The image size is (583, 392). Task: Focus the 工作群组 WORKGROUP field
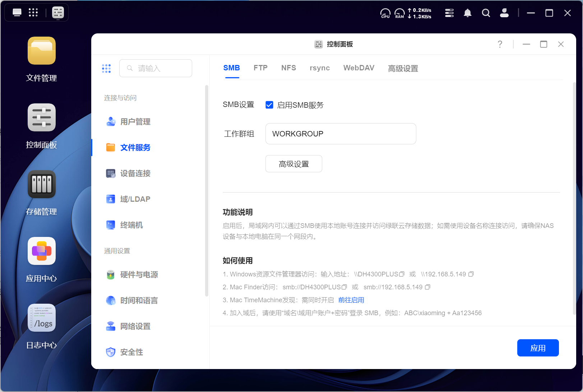pos(341,134)
